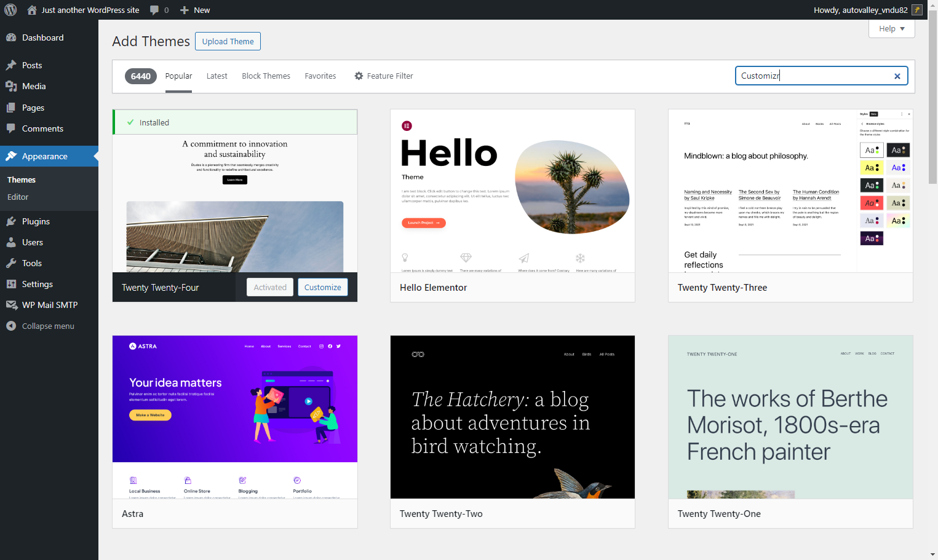The height and width of the screenshot is (560, 938).
Task: Click the Feature Filter gear icon
Action: (x=359, y=76)
